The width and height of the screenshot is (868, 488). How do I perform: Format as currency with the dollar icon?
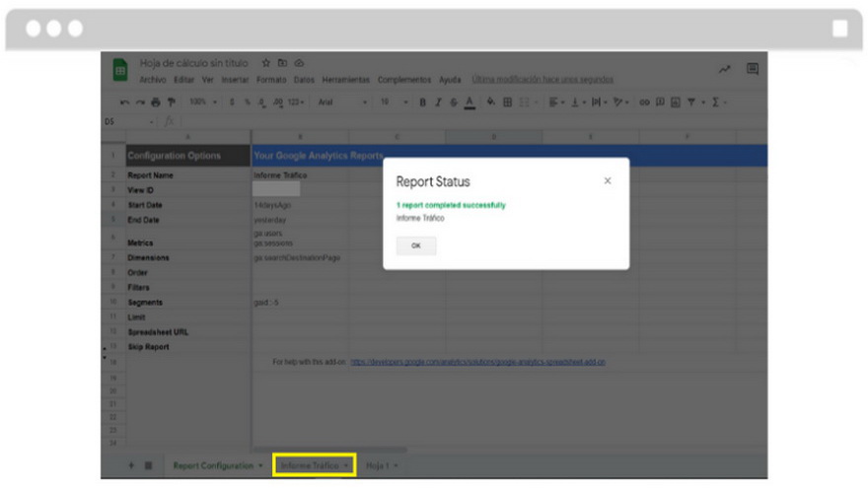pyautogui.click(x=232, y=103)
